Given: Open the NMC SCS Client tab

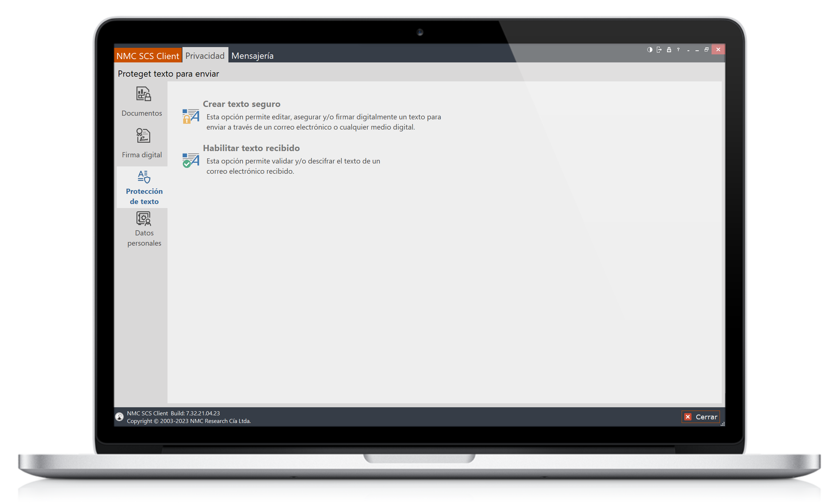Looking at the screenshot, I should (148, 55).
